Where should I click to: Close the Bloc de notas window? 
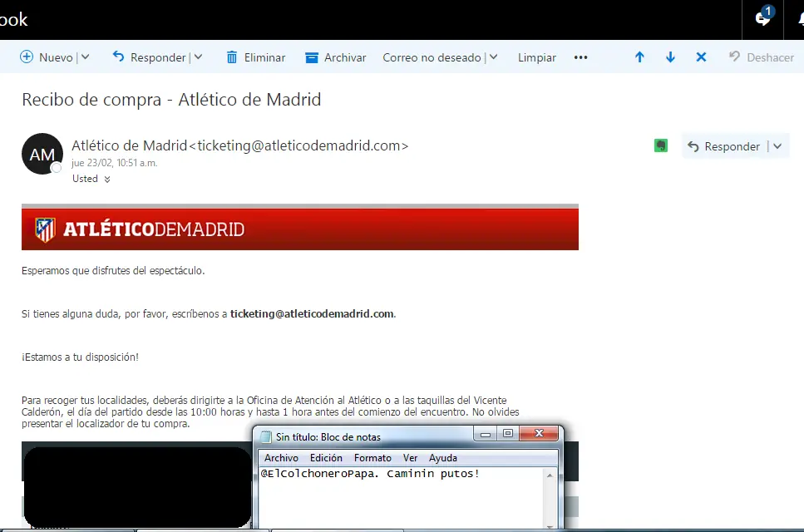pyautogui.click(x=539, y=434)
